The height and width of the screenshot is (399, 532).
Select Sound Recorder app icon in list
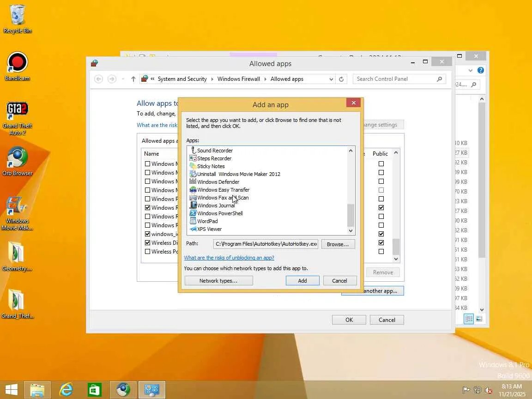point(193,150)
